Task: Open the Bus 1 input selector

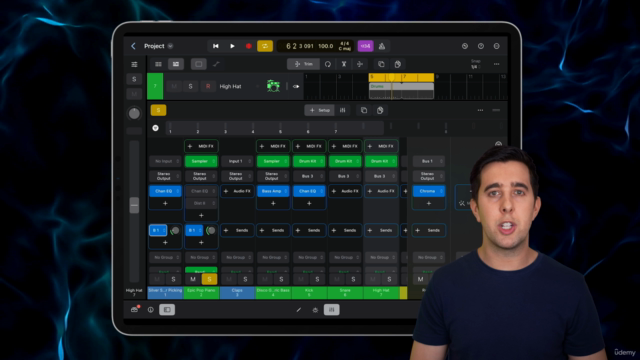Action: pos(429,161)
